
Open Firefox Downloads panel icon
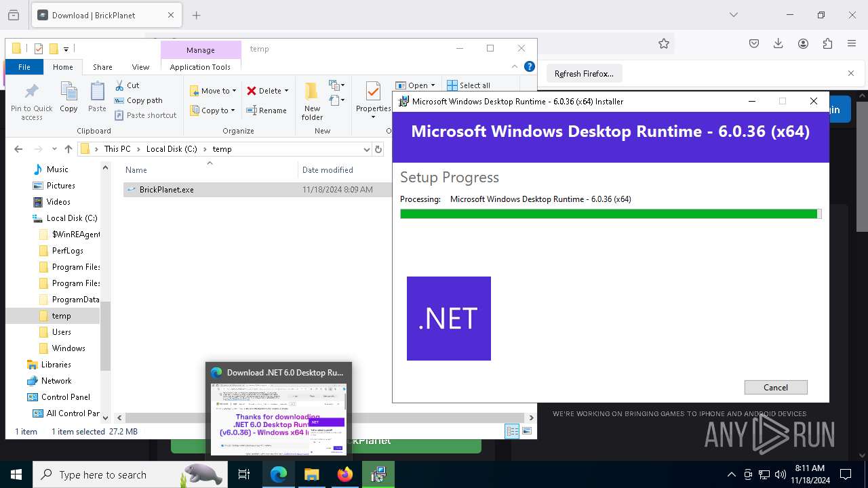(778, 43)
